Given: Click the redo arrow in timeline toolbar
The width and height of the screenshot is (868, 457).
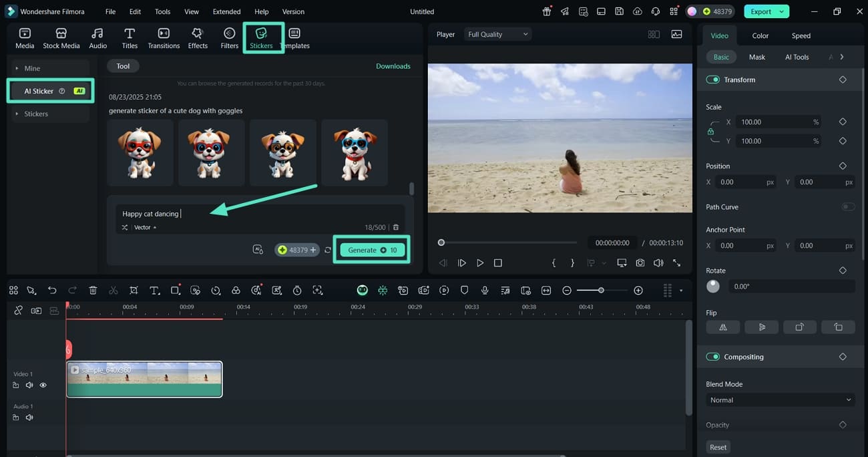Looking at the screenshot, I should tap(72, 290).
